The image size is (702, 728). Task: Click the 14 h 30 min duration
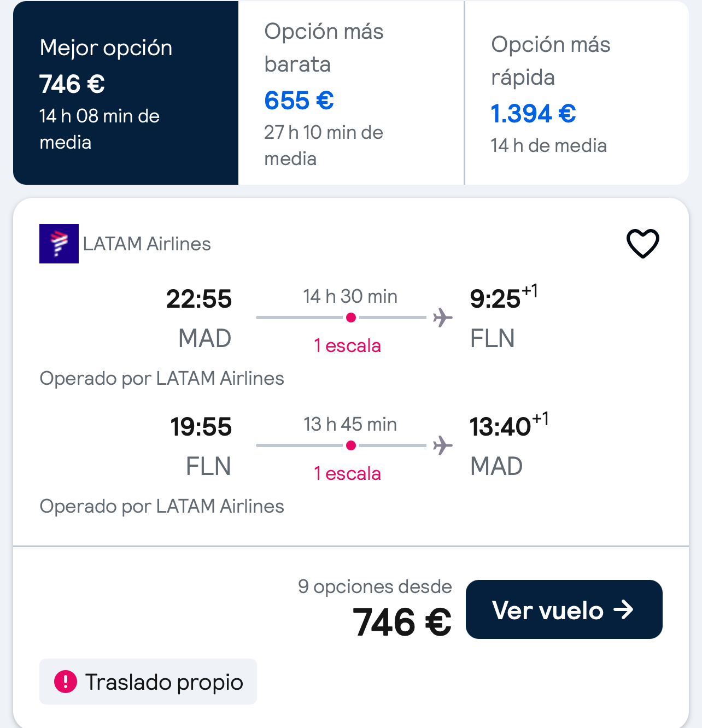tap(350, 296)
